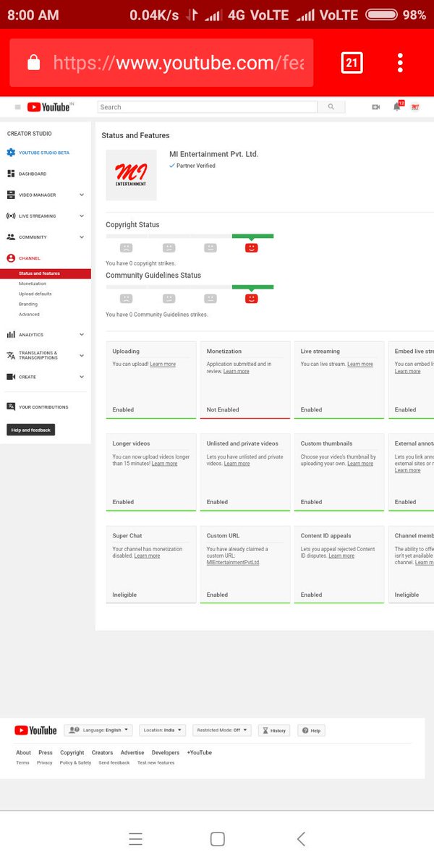
Task: Click Learn more in the Live streaming card
Action: (360, 364)
